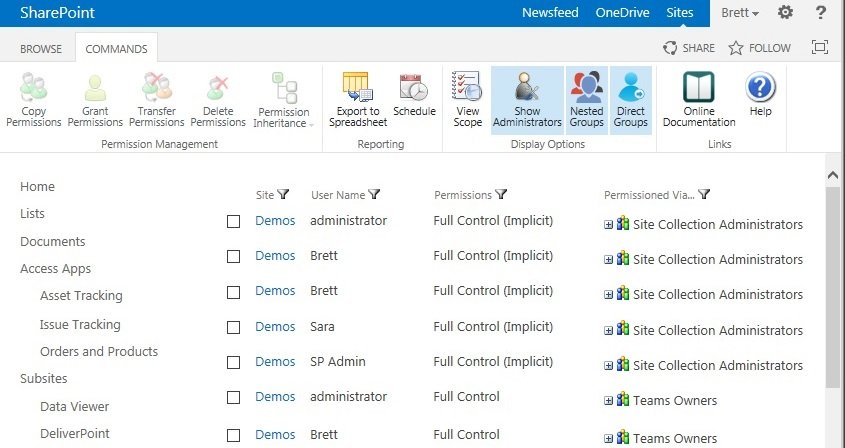The height and width of the screenshot is (448, 845).
Task: Export permissions to spreadsheet
Action: point(357,88)
